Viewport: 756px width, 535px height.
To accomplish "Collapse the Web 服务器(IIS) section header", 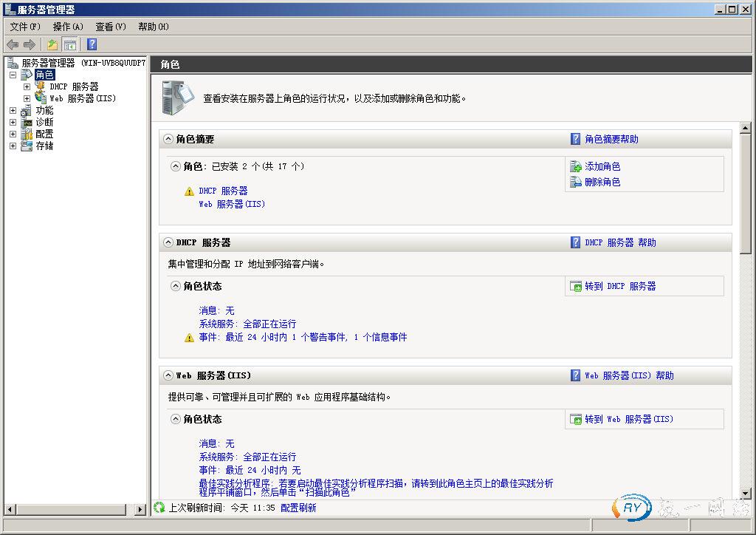I will tap(168, 375).
